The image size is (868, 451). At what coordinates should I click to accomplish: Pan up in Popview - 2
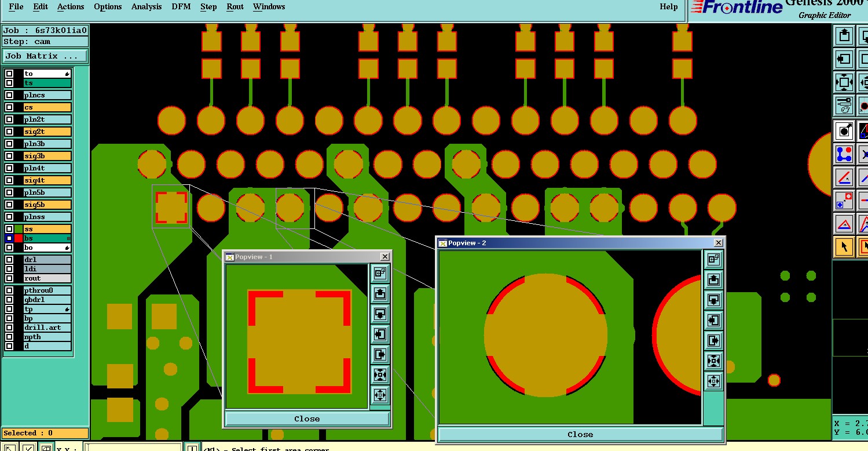(714, 280)
